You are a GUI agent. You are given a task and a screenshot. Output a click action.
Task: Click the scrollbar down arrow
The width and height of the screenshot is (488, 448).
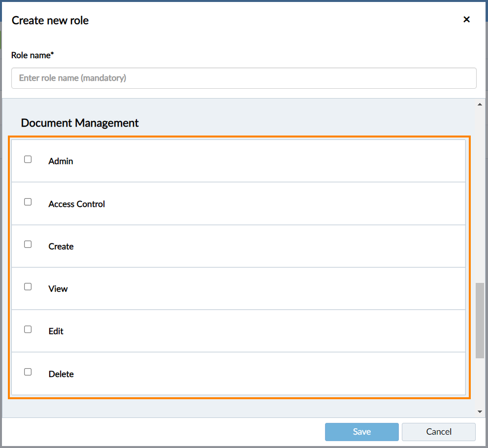(x=480, y=411)
